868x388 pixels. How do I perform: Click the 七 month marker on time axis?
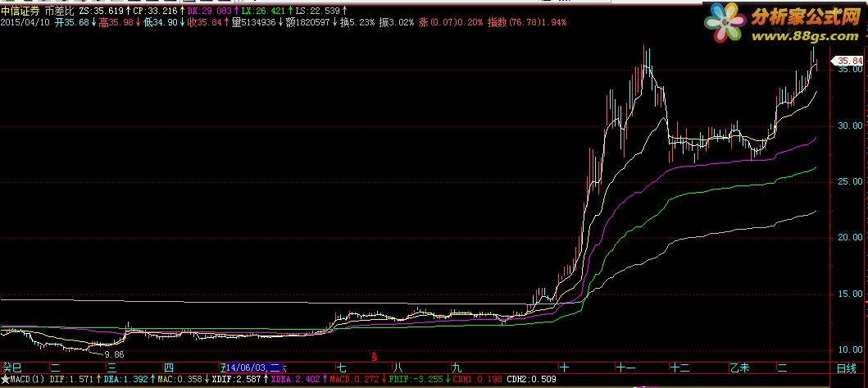[x=343, y=367]
